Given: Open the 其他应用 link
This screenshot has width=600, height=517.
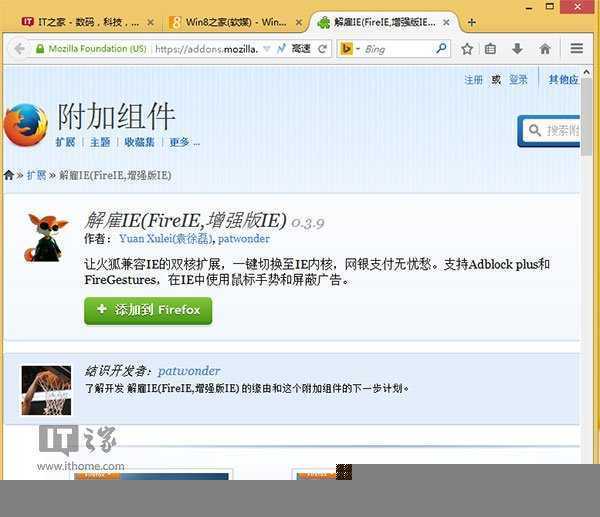Looking at the screenshot, I should [x=563, y=80].
